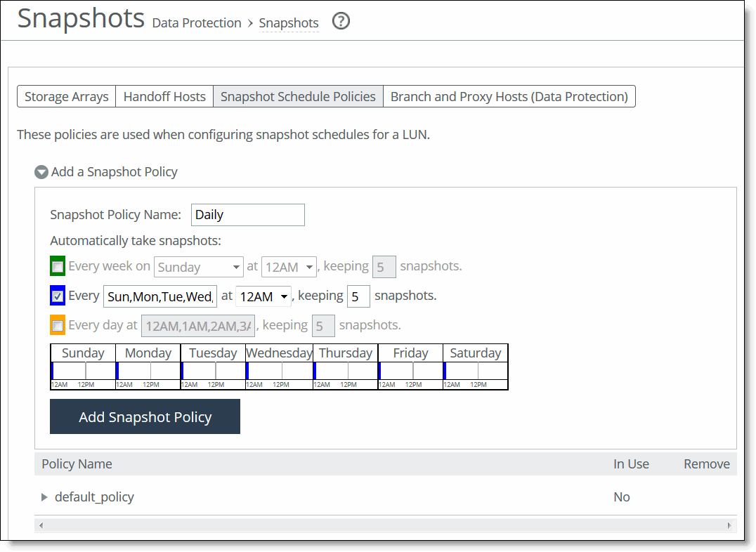
Task: Switch to the Storage Arrays tab
Action: pyautogui.click(x=66, y=96)
